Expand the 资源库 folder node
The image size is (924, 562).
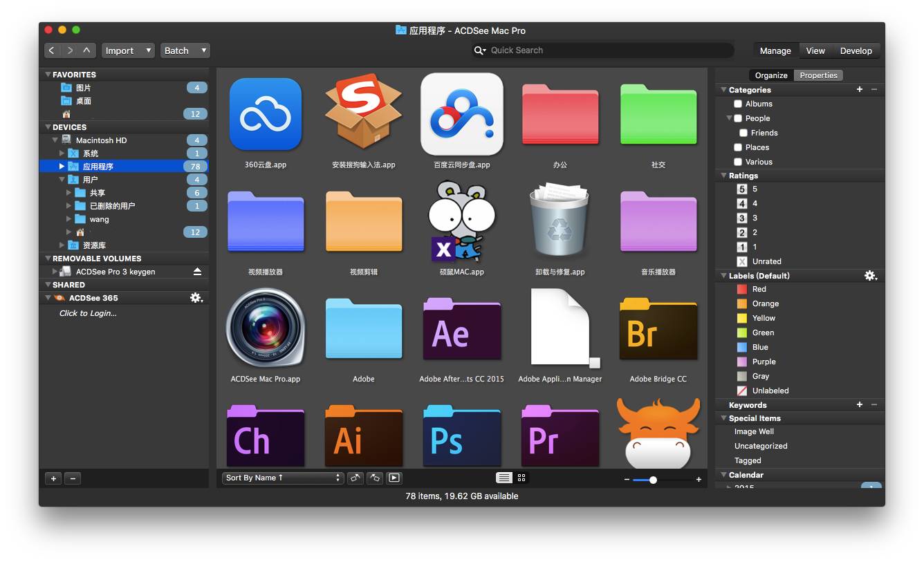62,245
